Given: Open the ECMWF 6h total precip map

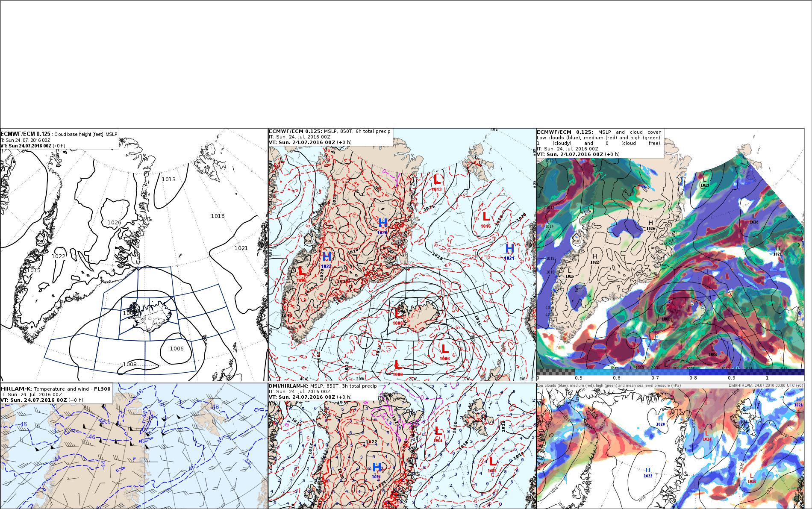Looking at the screenshot, I should pos(402,254).
